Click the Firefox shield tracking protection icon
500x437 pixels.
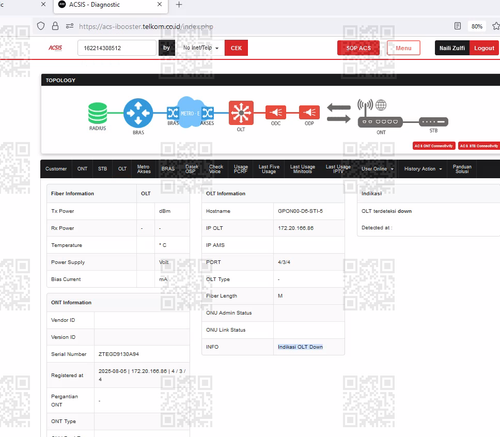click(41, 26)
